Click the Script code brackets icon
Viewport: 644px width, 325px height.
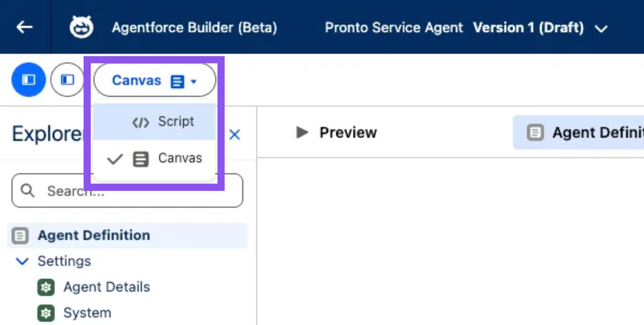coord(141,123)
